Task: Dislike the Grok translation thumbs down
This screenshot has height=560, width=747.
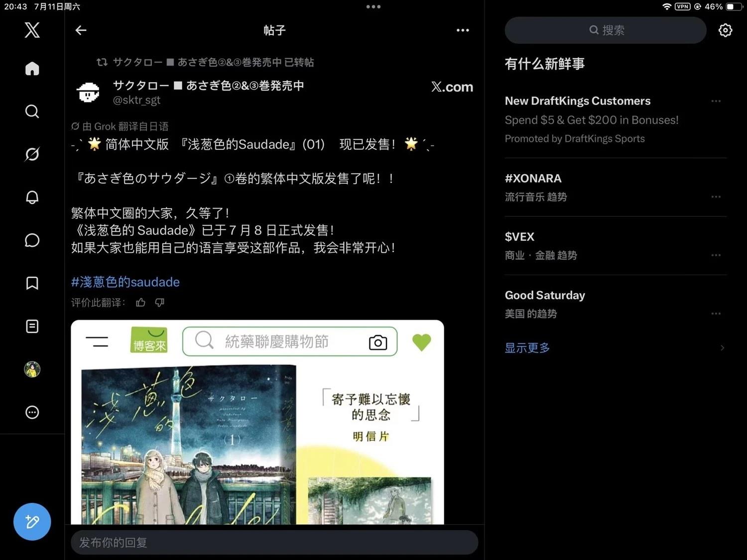Action: point(160,302)
